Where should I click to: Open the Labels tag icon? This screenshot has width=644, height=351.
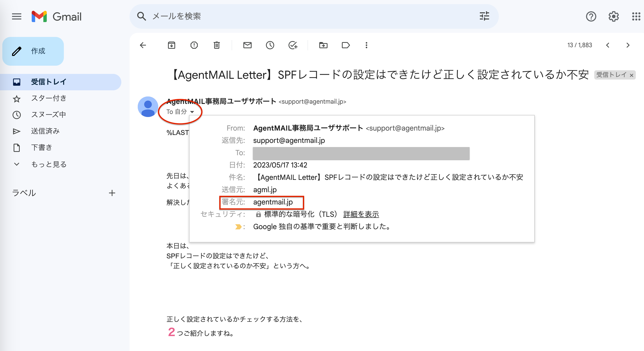346,45
